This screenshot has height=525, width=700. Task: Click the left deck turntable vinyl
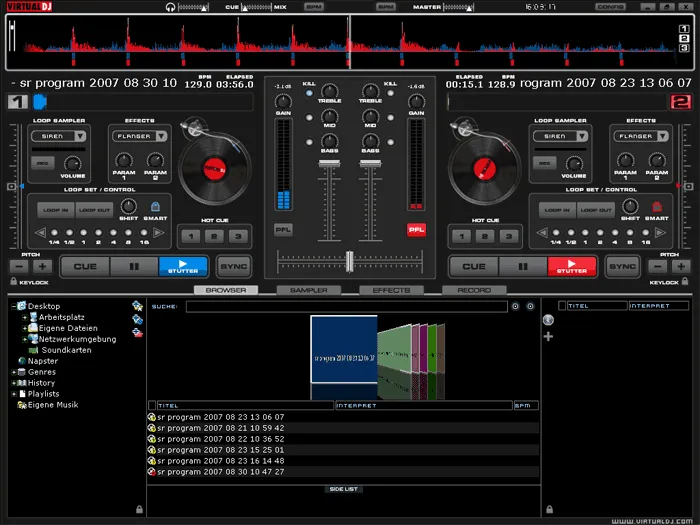215,169
